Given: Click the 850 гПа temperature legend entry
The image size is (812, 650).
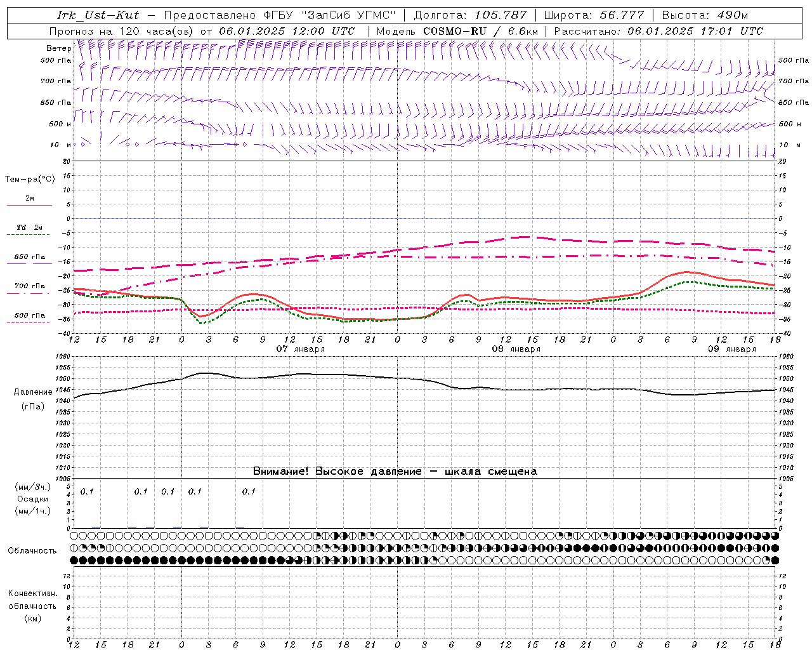Looking at the screenshot, I should click(30, 257).
